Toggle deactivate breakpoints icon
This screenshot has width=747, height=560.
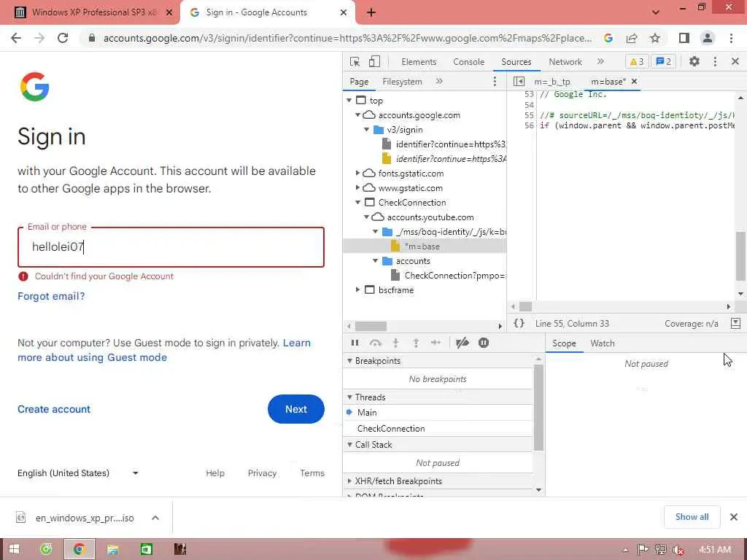click(x=462, y=343)
